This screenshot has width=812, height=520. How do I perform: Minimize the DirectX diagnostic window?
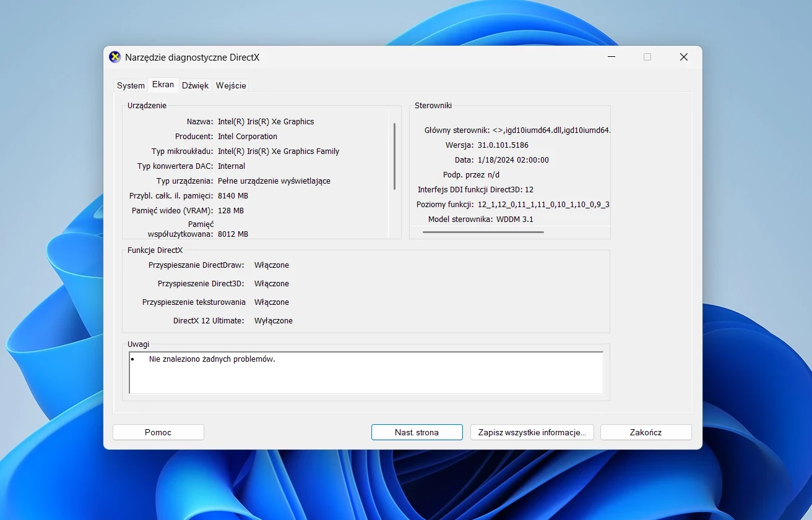click(x=611, y=57)
